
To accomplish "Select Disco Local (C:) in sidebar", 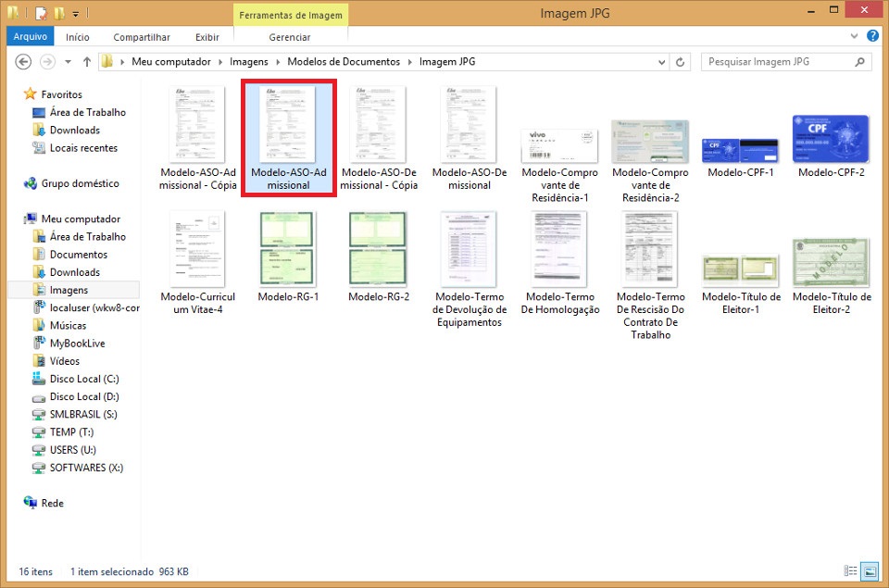I will (83, 379).
